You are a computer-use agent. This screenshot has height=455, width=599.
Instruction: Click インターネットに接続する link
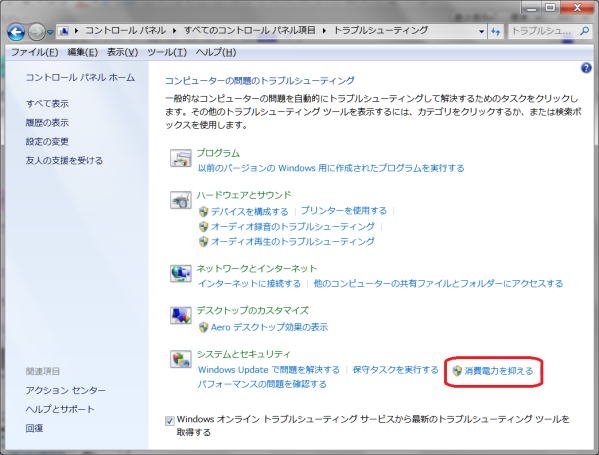pyautogui.click(x=249, y=283)
